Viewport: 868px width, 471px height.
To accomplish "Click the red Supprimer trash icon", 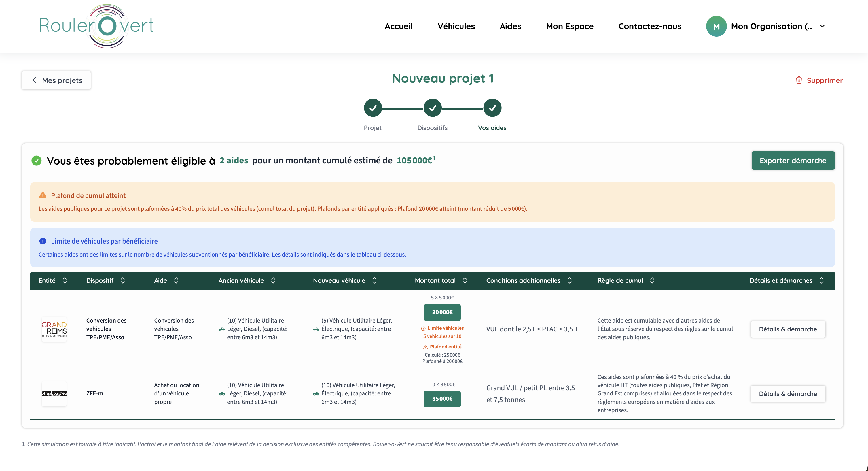I will (799, 80).
